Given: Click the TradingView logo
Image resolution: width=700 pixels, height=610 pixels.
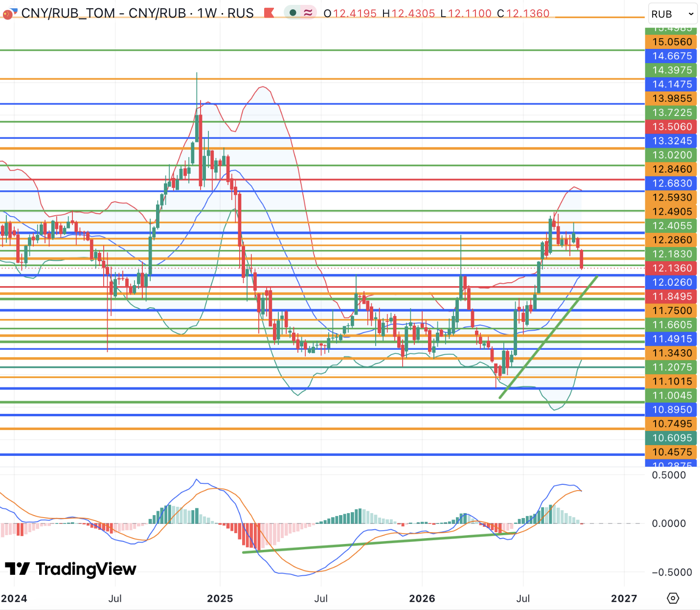Looking at the screenshot, I should 70,569.
